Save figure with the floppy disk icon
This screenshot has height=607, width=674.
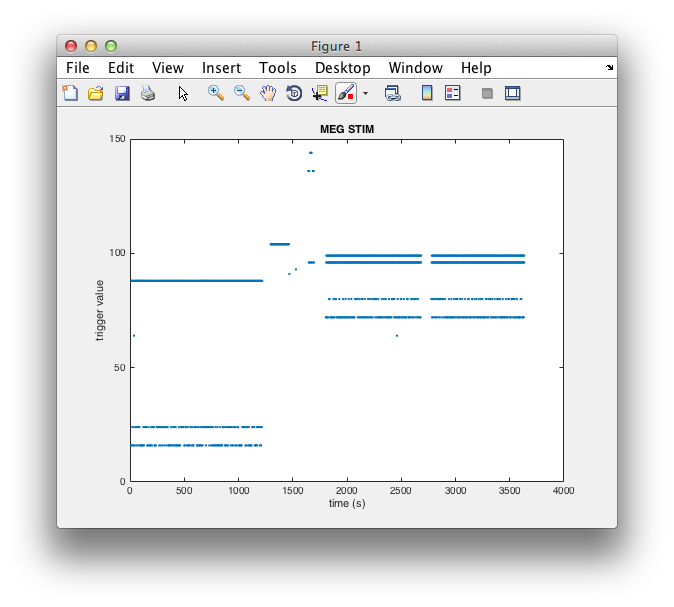[x=122, y=93]
